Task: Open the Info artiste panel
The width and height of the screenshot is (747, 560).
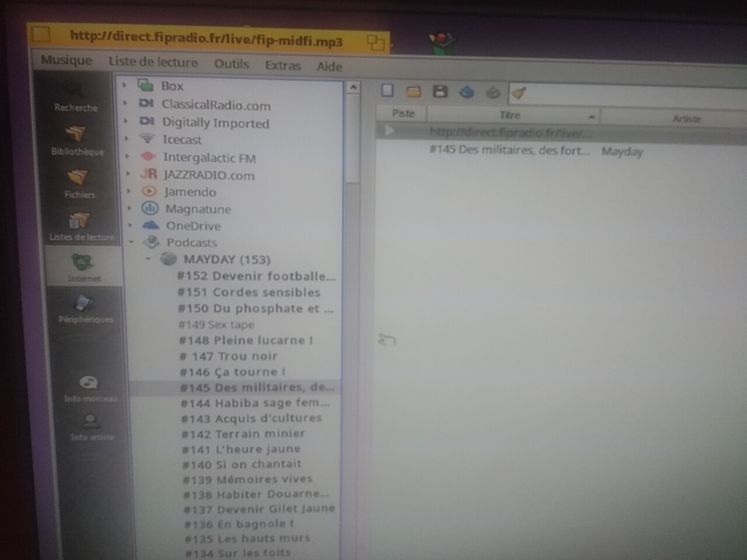Action: click(x=91, y=427)
